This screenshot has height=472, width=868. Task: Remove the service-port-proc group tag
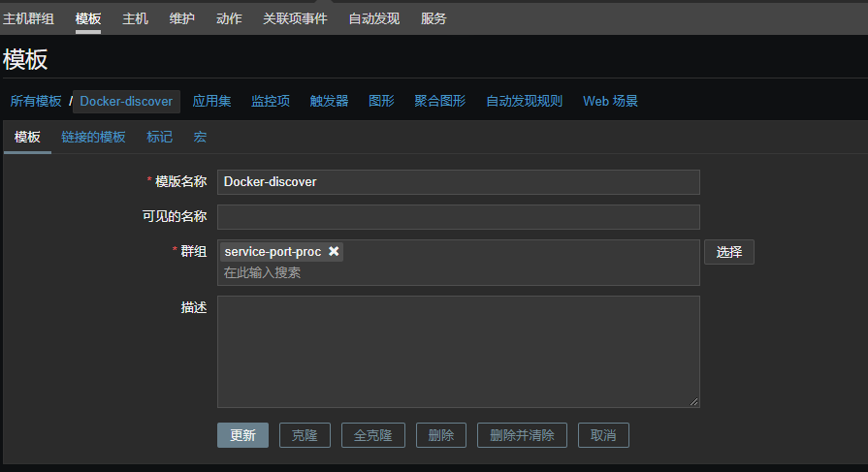334,251
